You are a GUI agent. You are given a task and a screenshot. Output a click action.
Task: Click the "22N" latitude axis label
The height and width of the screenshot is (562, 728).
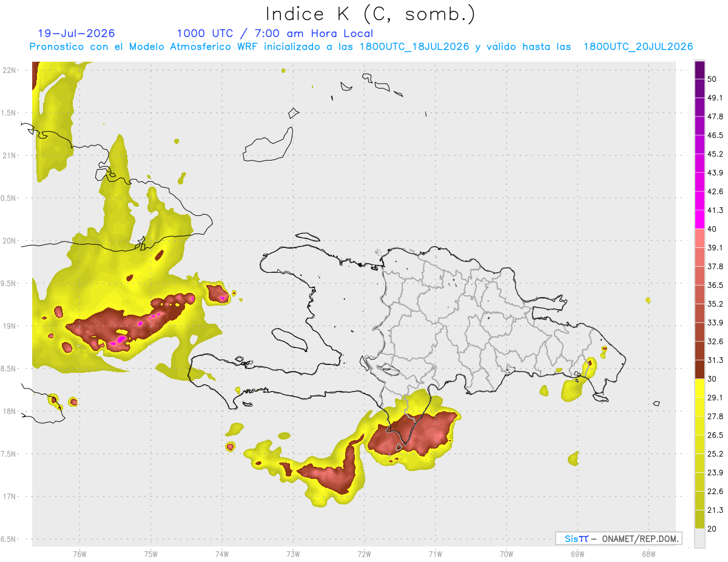[x=9, y=70]
